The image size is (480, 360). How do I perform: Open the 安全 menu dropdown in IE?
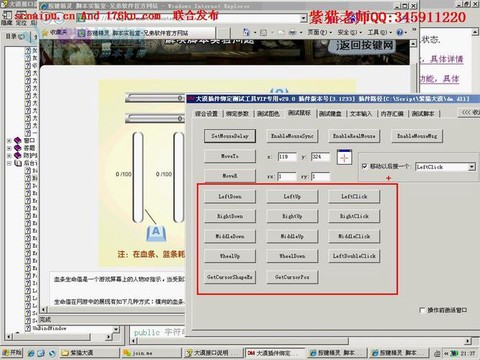point(349,32)
